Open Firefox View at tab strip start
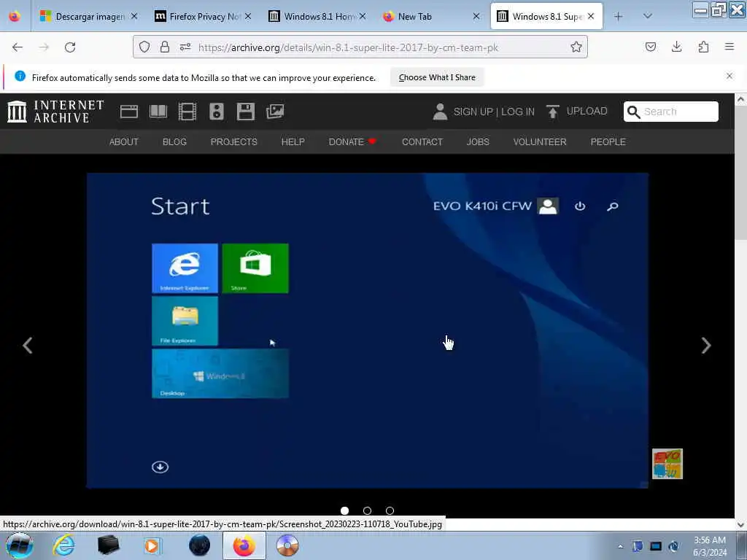 (x=15, y=16)
